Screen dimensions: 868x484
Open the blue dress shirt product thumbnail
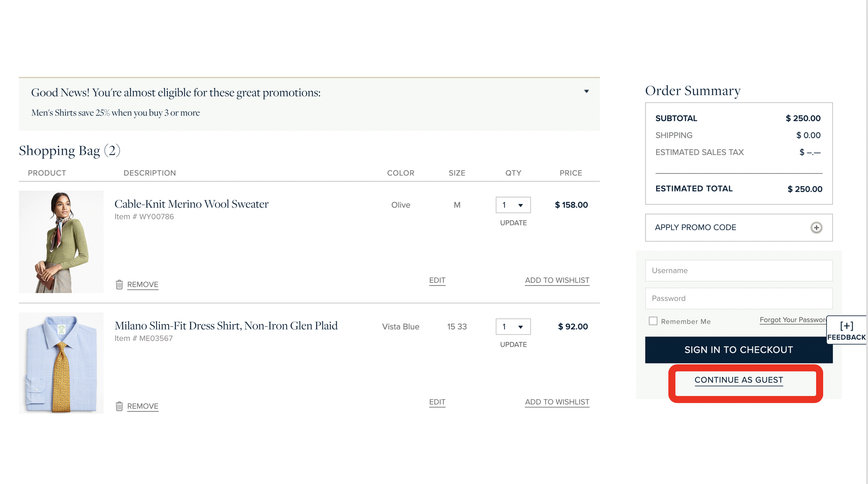(x=61, y=363)
